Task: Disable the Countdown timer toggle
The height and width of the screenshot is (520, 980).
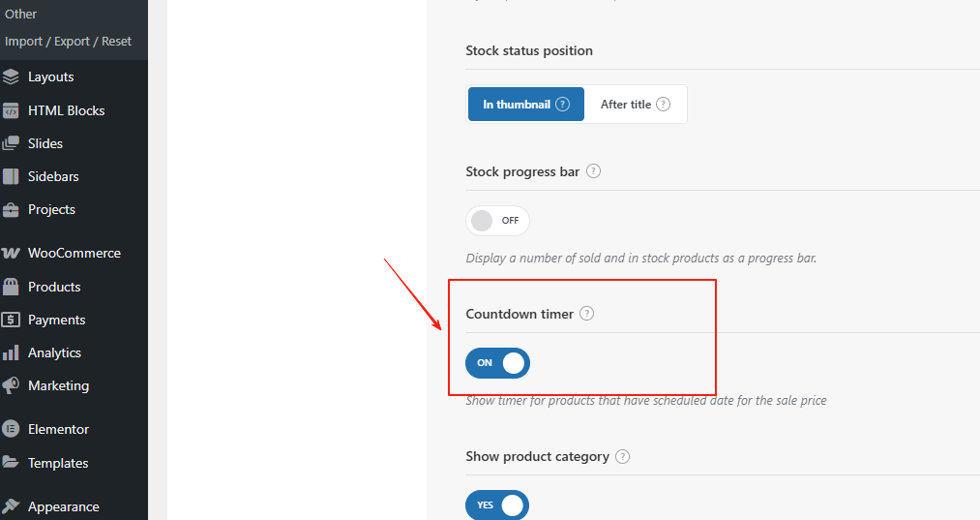Action: (497, 363)
